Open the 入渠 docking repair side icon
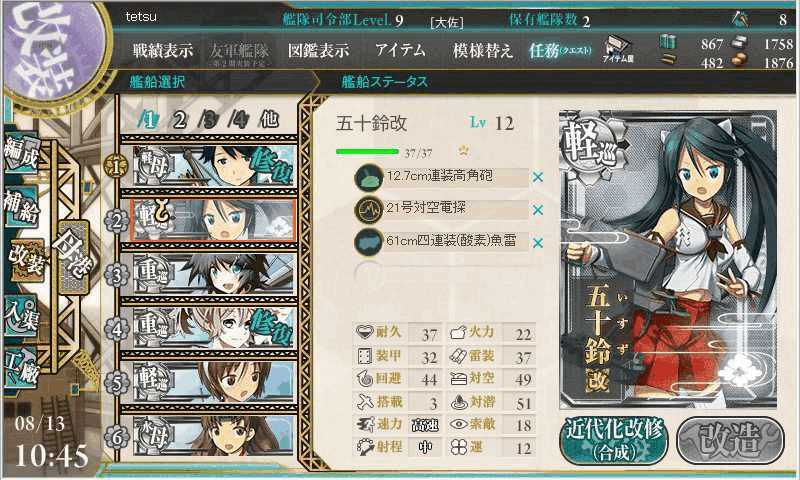Viewport: 800px width, 480px height. (x=20, y=316)
